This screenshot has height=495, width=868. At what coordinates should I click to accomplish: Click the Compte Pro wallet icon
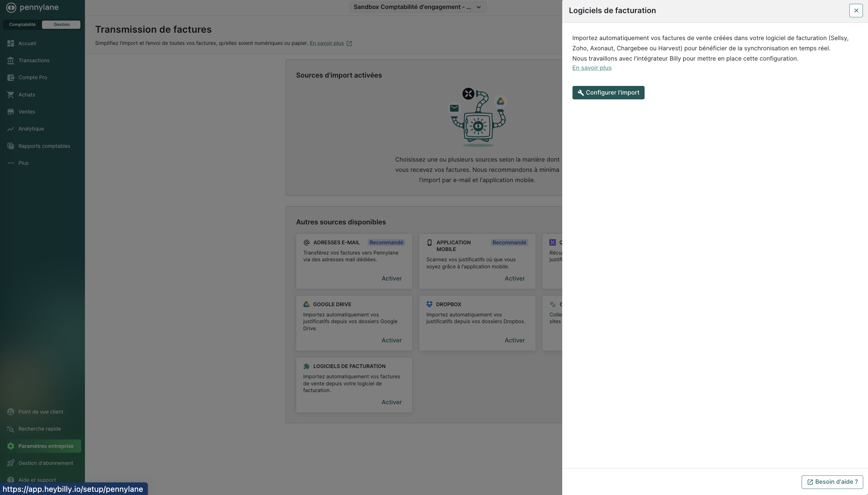[x=11, y=78]
